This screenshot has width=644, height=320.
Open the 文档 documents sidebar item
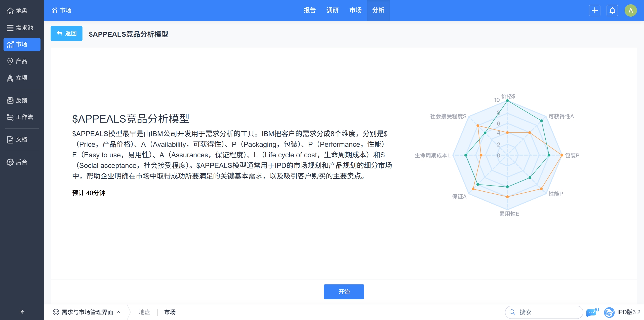[21, 139]
